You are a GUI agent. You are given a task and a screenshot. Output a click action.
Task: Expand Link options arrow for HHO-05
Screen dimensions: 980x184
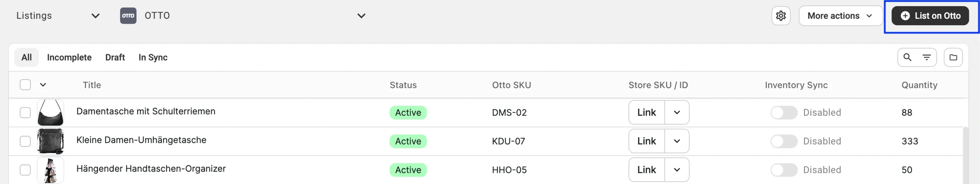point(677,170)
